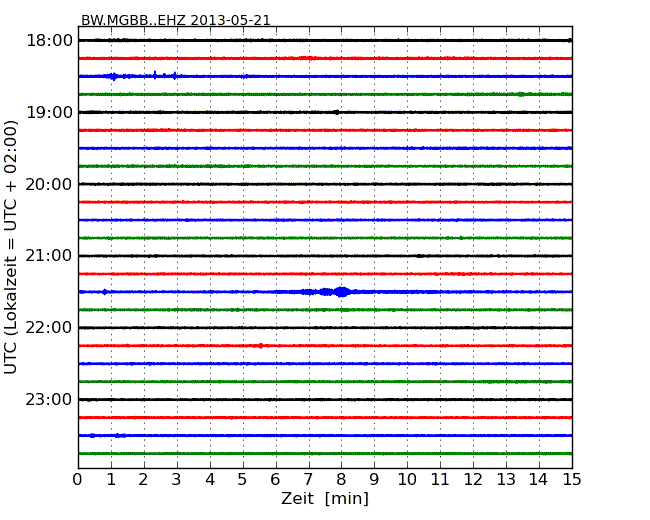
Task: Click the x-axis label Zeit [min]
Action: point(325,498)
